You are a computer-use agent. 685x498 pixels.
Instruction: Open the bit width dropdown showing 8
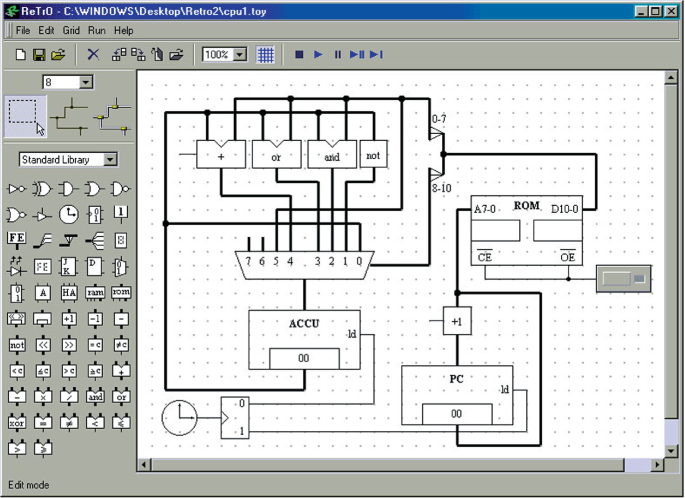85,81
